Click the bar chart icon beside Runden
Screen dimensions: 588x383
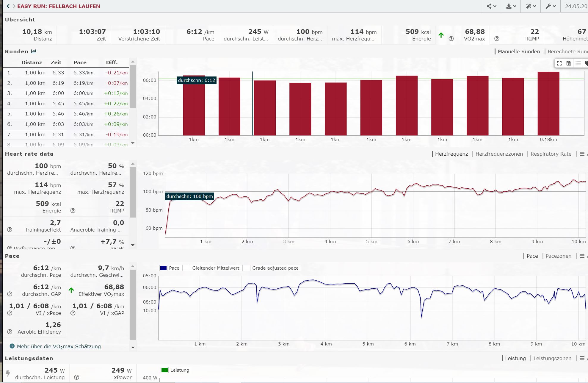(34, 51)
